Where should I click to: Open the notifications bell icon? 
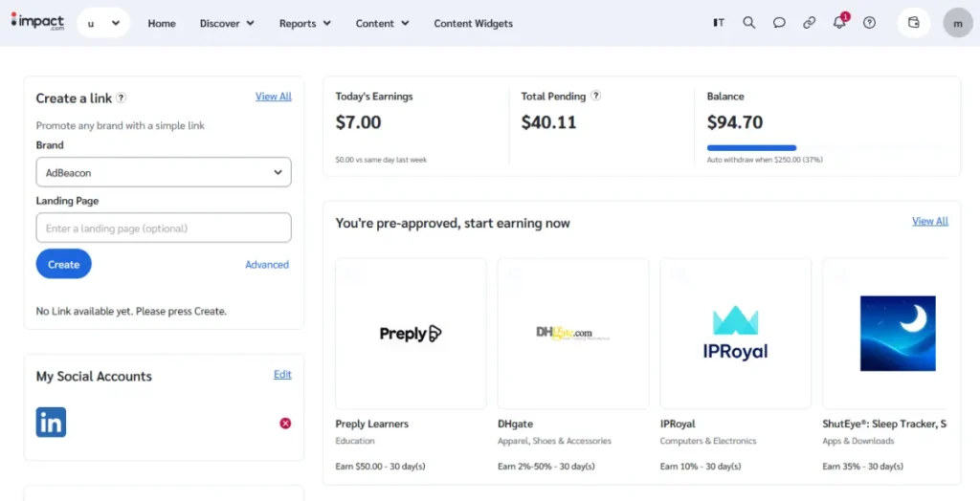[x=839, y=23]
